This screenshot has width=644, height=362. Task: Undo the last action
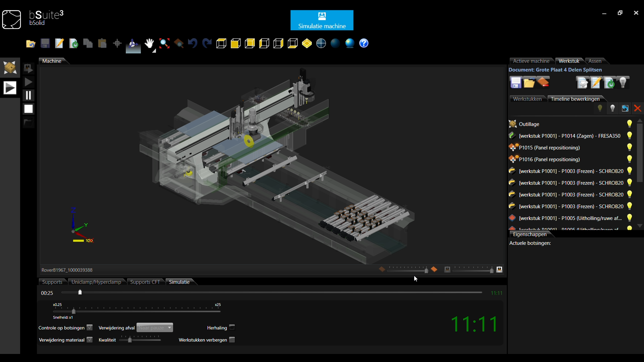point(193,43)
